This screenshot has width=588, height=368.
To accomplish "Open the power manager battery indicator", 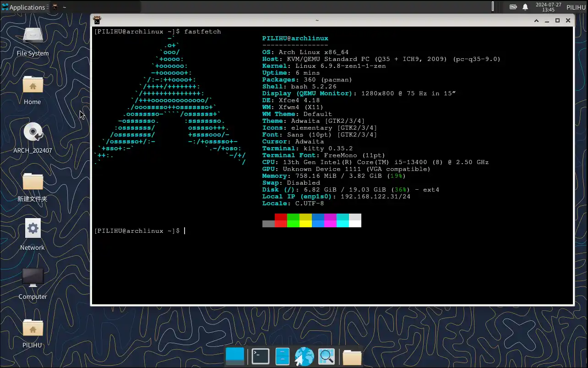I will pos(513,7).
